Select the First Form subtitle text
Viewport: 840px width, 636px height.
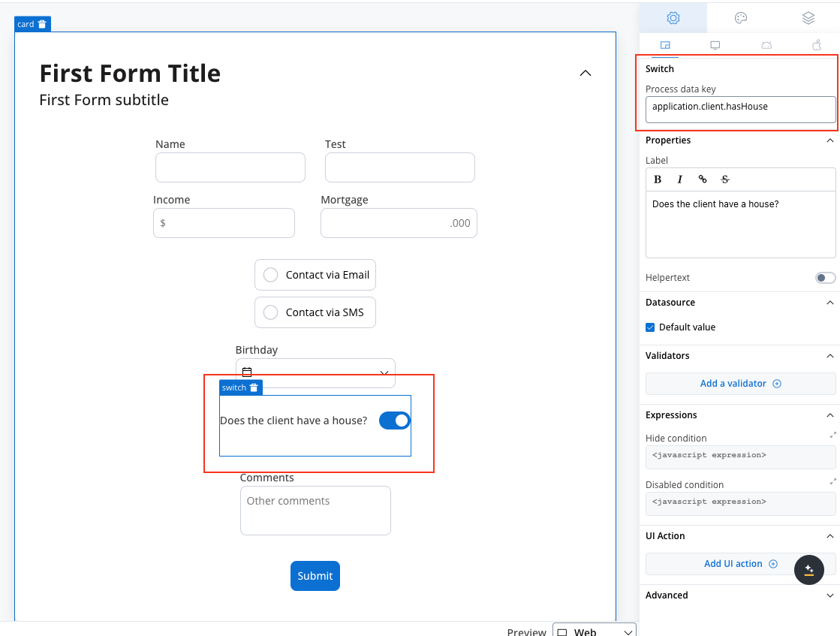click(x=104, y=100)
